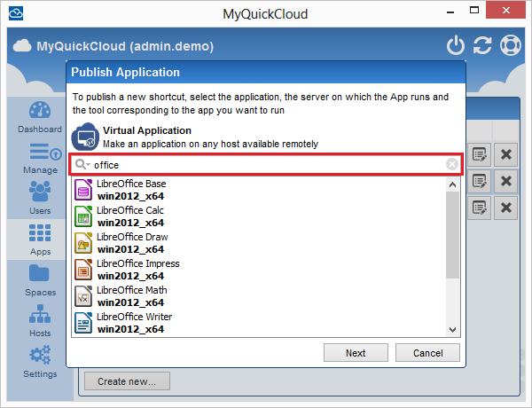This screenshot has height=408, width=532.
Task: Click the Create new... button
Action: [x=127, y=381]
